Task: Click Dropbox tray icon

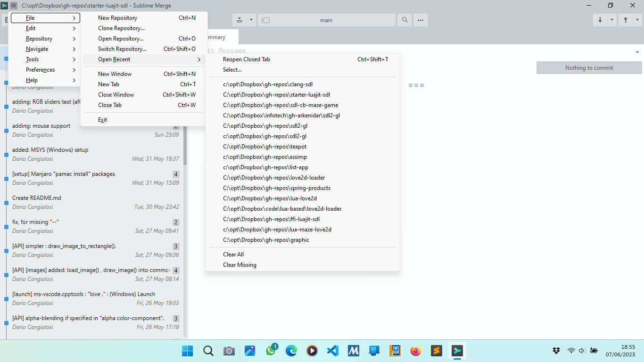Action: click(556, 351)
